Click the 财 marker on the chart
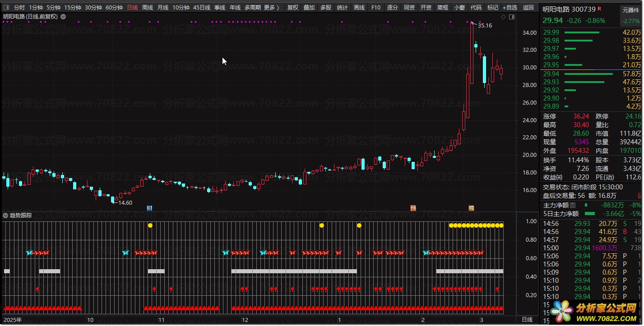This screenshot has width=644, height=326. click(x=149, y=208)
